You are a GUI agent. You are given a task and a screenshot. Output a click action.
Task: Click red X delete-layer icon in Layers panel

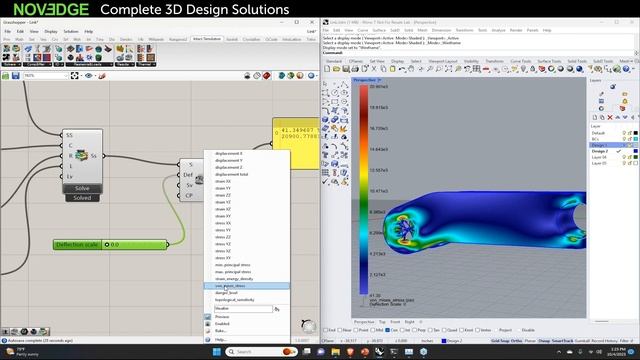click(610, 118)
